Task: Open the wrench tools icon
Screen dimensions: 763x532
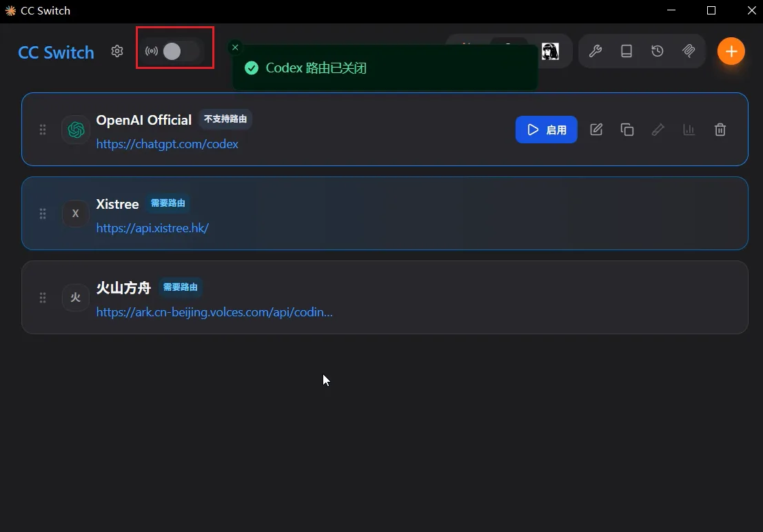Action: (x=595, y=51)
